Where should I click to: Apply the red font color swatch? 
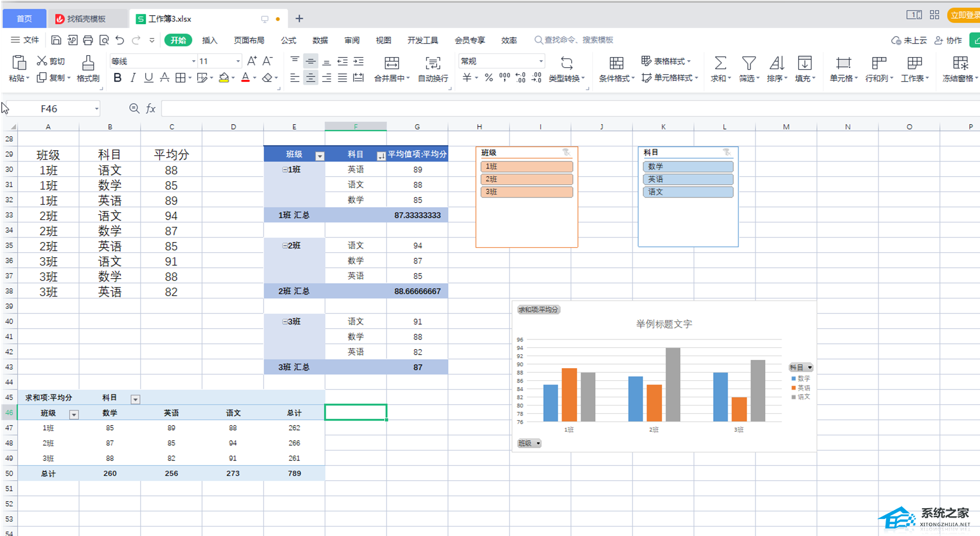coord(245,78)
